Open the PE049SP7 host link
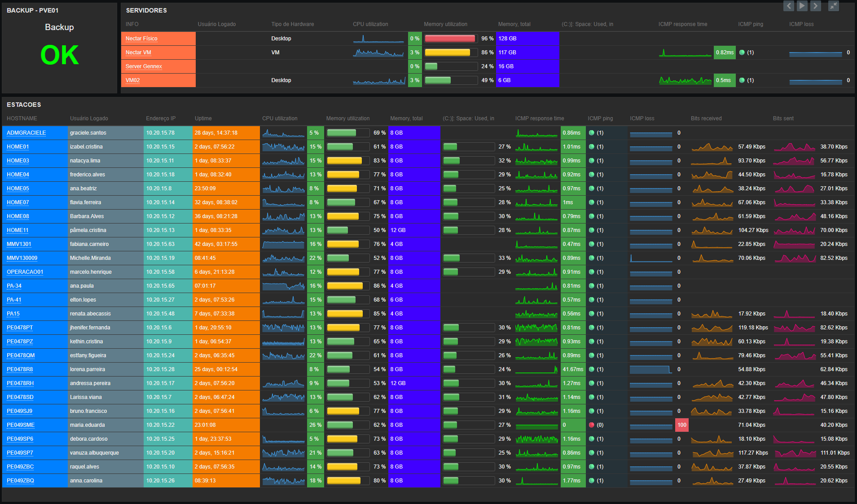Image resolution: width=857 pixels, height=504 pixels. (x=20, y=453)
